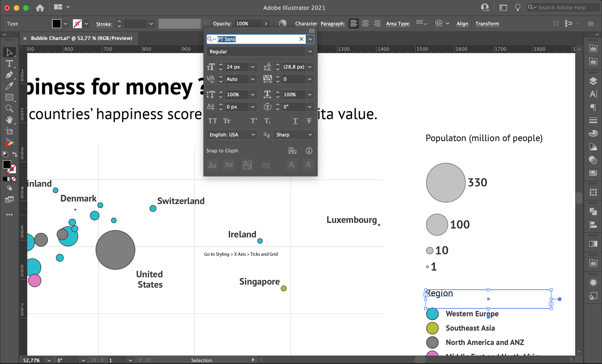The width and height of the screenshot is (602, 364).
Task: Open the Layers panel from the right sidebar
Action: [593, 81]
